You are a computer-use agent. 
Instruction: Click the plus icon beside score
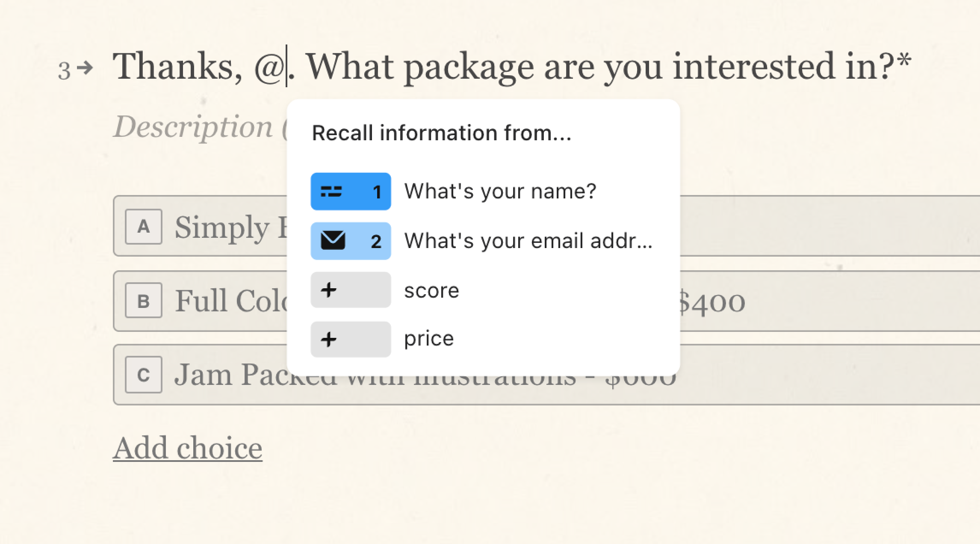pyautogui.click(x=329, y=290)
